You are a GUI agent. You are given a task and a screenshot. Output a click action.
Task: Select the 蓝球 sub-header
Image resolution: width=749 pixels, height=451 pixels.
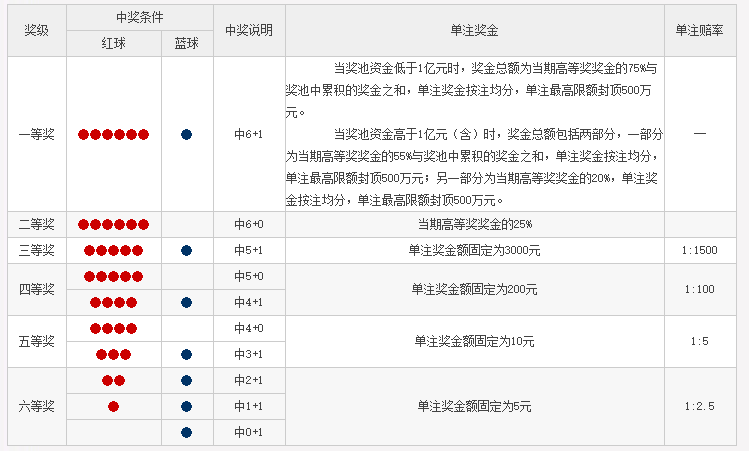186,44
